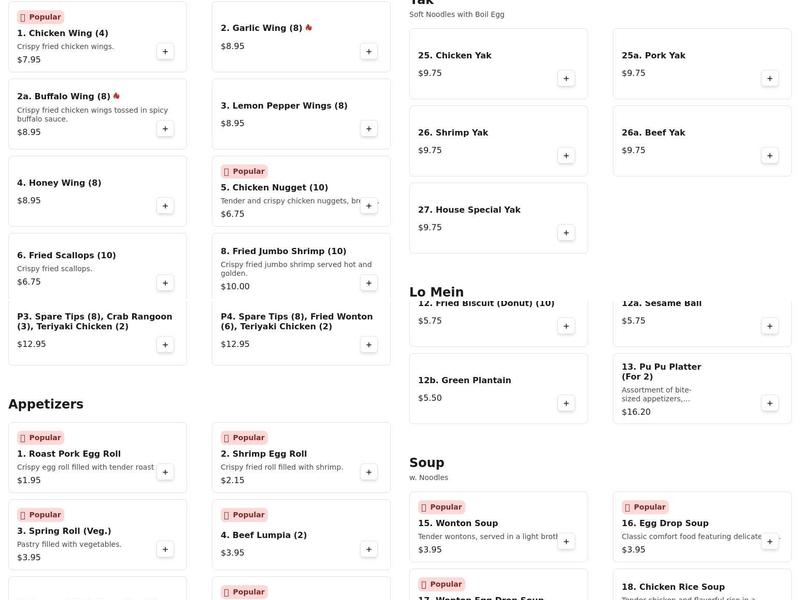
Task: Open 2. Garlic Wing (8) item title
Action: point(261,28)
